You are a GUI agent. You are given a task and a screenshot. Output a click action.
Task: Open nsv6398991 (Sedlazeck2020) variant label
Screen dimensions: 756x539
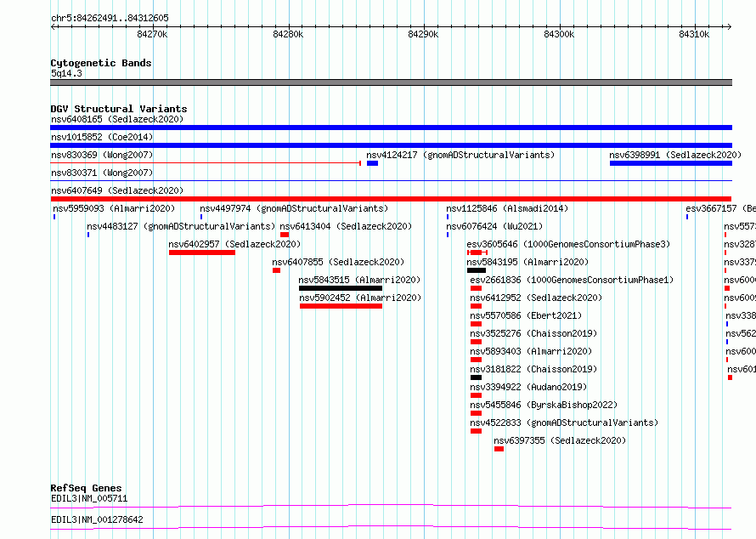[x=675, y=155]
